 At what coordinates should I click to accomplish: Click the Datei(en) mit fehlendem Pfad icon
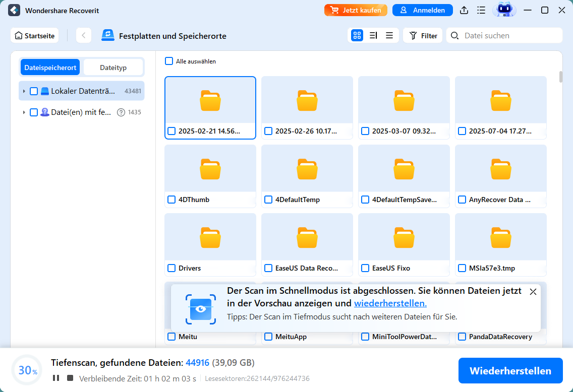[x=44, y=112]
